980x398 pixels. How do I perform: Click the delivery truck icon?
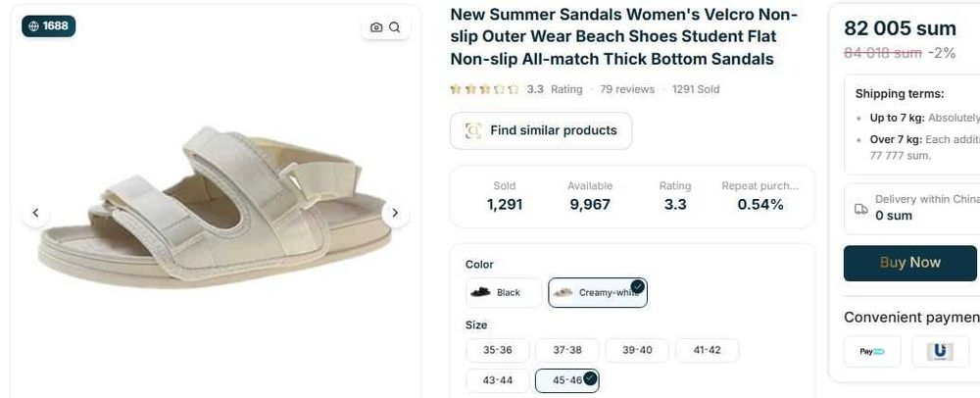click(861, 209)
